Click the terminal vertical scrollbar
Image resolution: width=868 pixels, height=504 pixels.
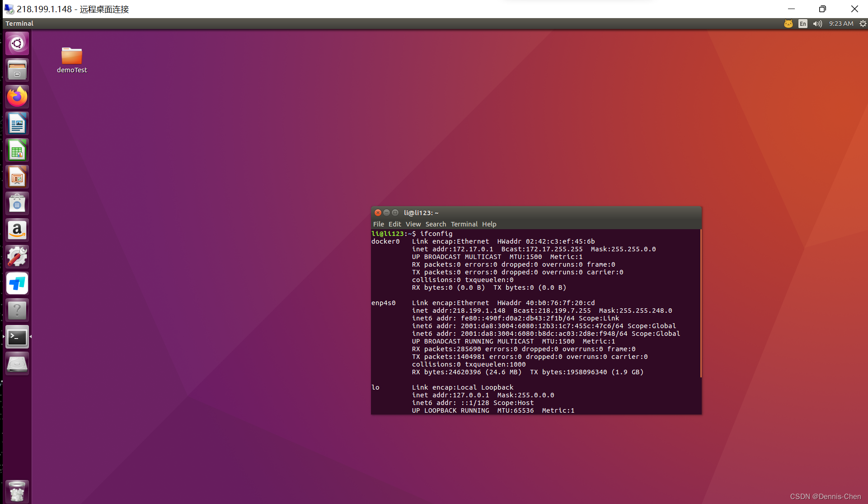click(700, 303)
